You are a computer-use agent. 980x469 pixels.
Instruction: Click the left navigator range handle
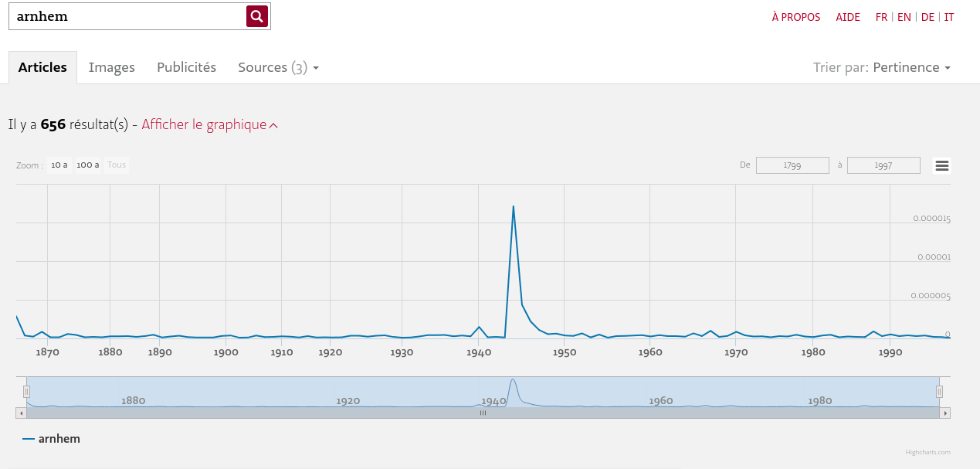26,392
